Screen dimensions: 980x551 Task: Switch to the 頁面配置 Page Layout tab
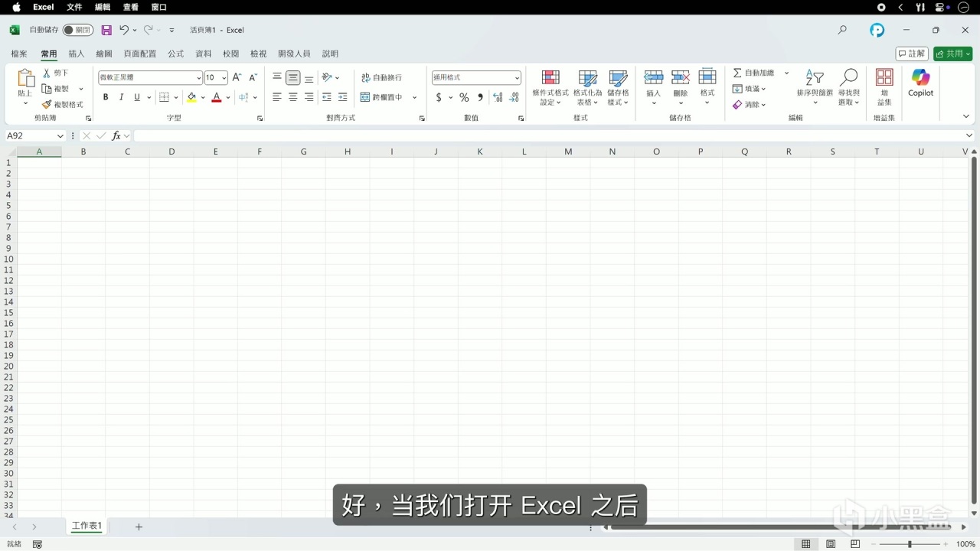point(140,54)
